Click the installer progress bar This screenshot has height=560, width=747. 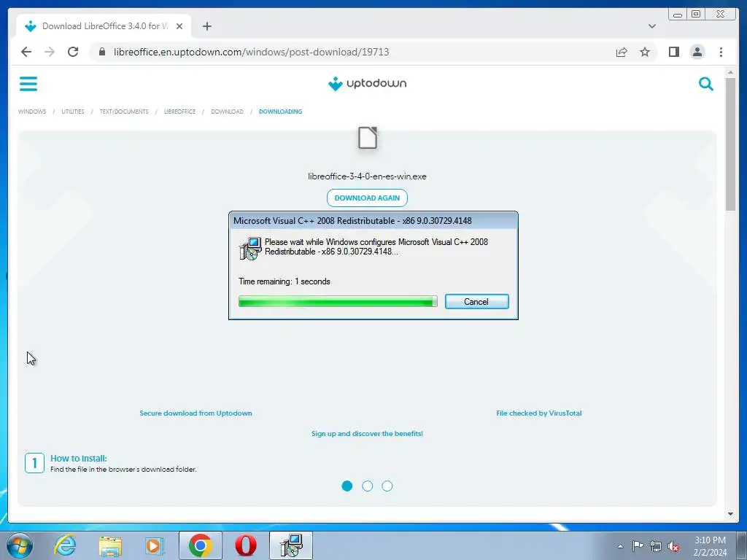coord(338,301)
